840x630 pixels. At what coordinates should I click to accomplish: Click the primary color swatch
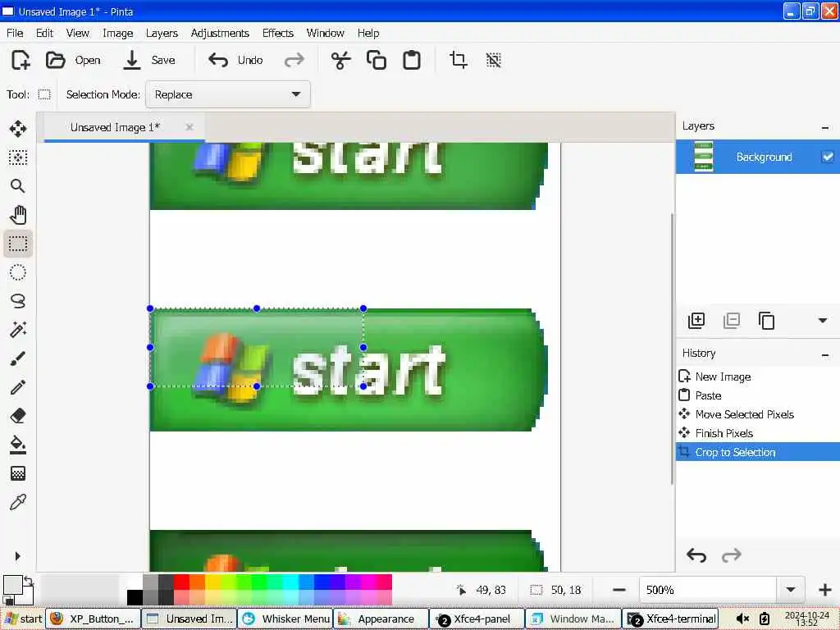tap(13, 585)
